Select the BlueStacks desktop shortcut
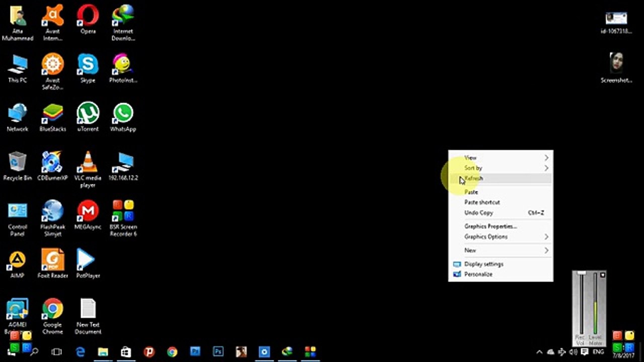 coord(53,117)
